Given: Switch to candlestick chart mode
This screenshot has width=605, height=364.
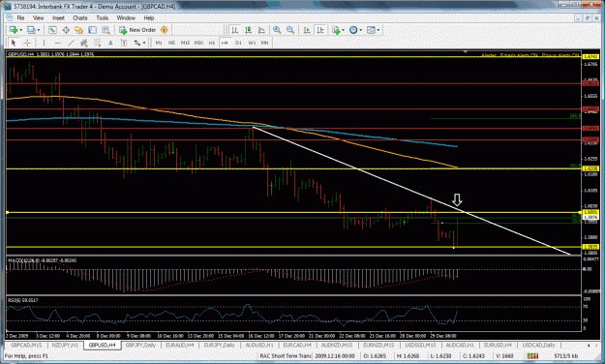Looking at the screenshot, I should coord(248,30).
